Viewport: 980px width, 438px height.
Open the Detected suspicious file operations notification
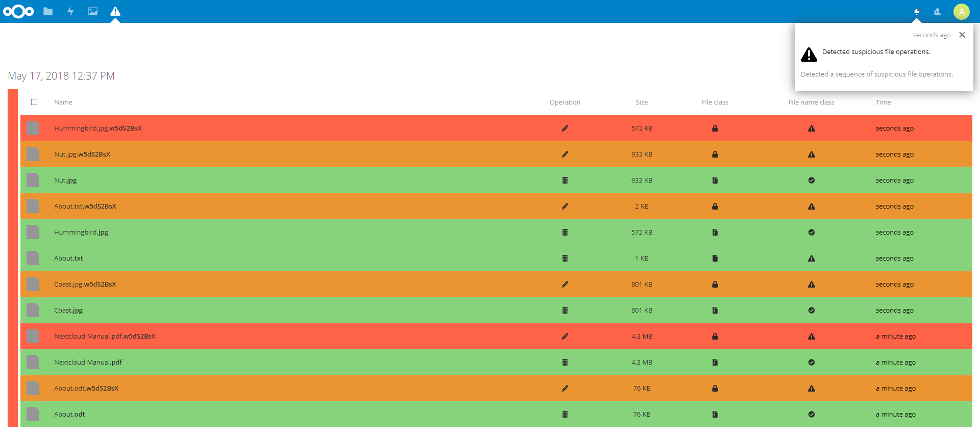click(876, 52)
